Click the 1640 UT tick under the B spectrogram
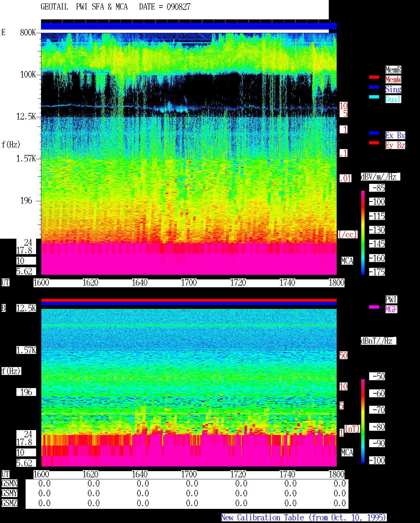420x523 pixels. 140,474
